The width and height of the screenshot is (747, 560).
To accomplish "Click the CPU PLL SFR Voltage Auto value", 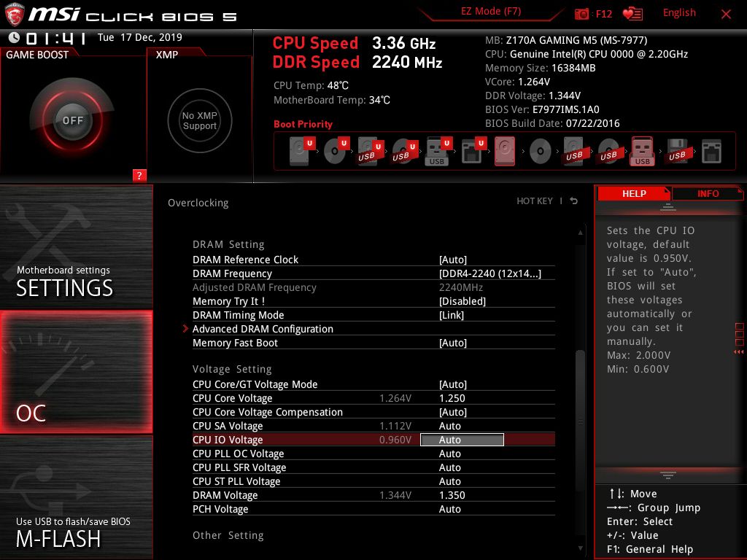I will coord(449,467).
